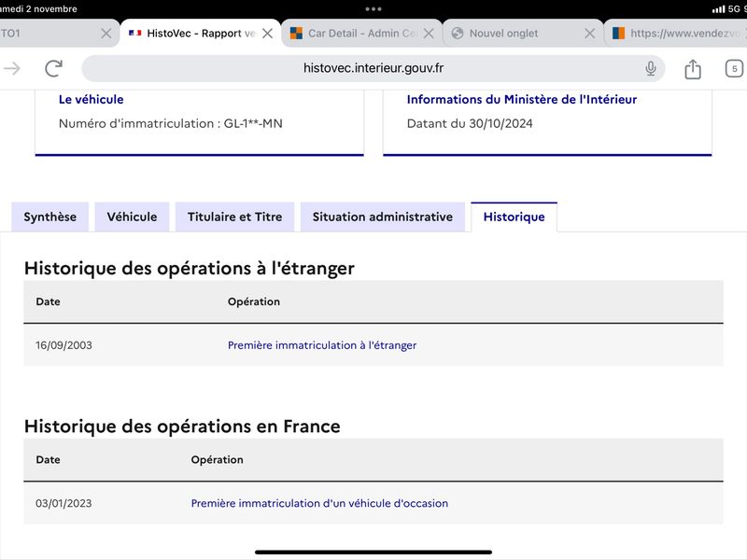Click the 03/01/2023 date cell
The width and height of the screenshot is (747, 560).
[x=63, y=503]
